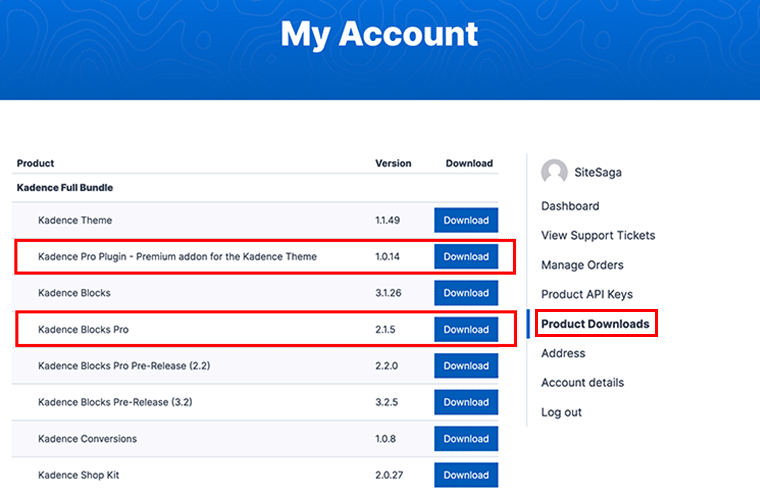Download Kadence Blocks Pro Pre-Release (2.2)
The image size is (760, 488).
point(466,366)
